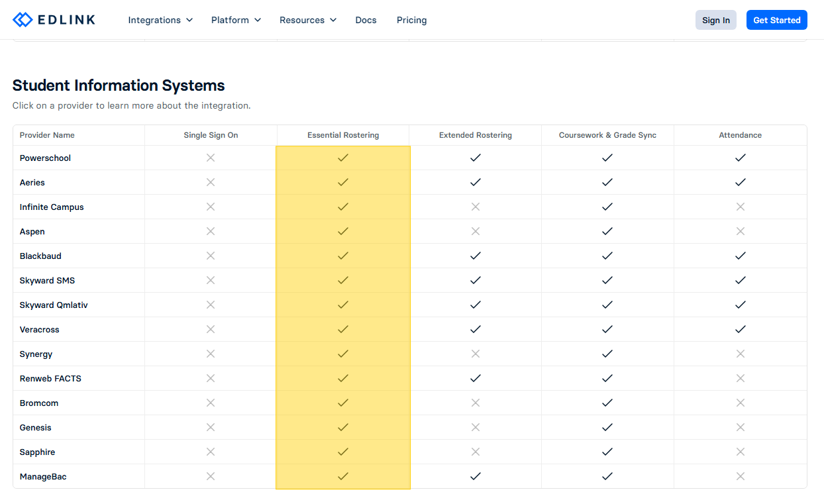The width and height of the screenshot is (824, 504).
Task: Click the Provider Name column header
Action: click(x=47, y=135)
